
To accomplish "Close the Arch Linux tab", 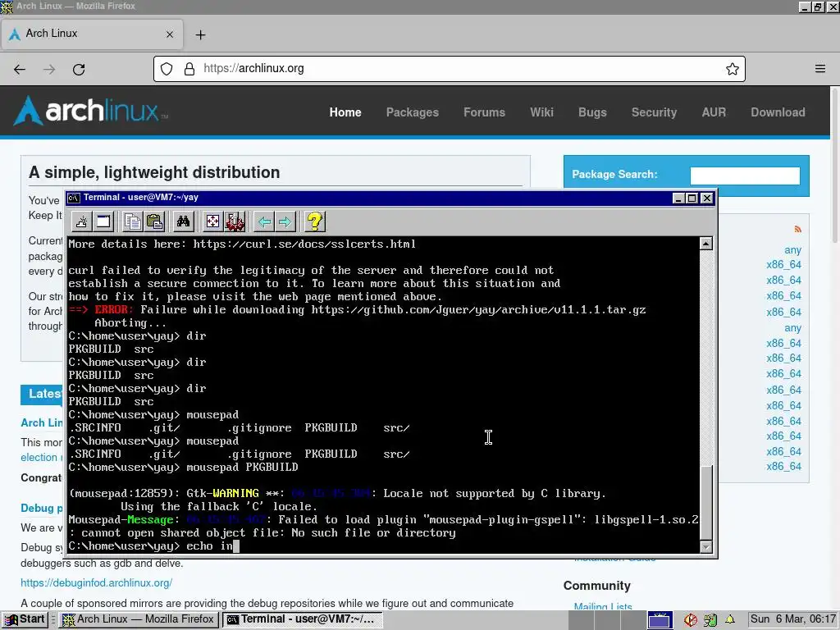I will tap(170, 34).
